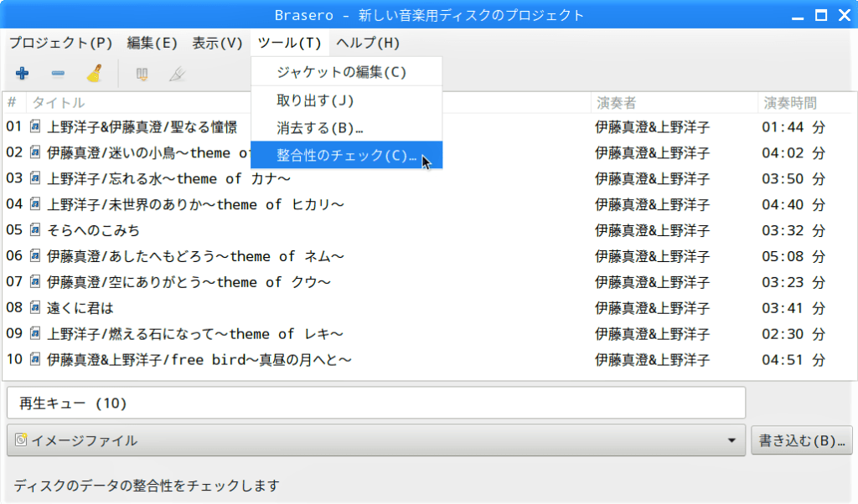This screenshot has width=858, height=504.
Task: Click the audio file icon of track 03
Action: click(x=35, y=178)
